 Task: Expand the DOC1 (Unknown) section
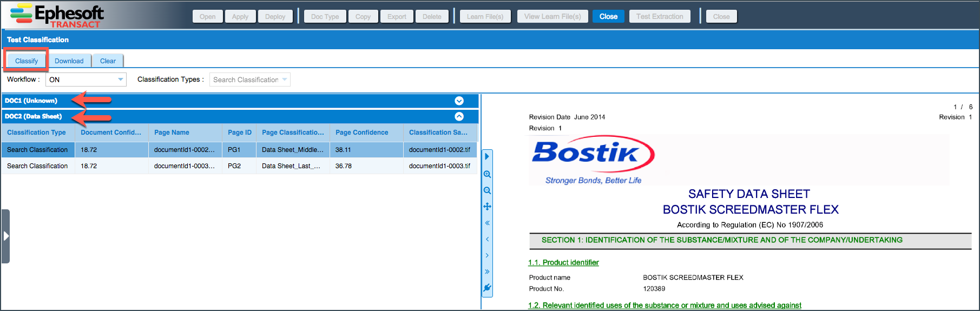pyautogui.click(x=459, y=101)
